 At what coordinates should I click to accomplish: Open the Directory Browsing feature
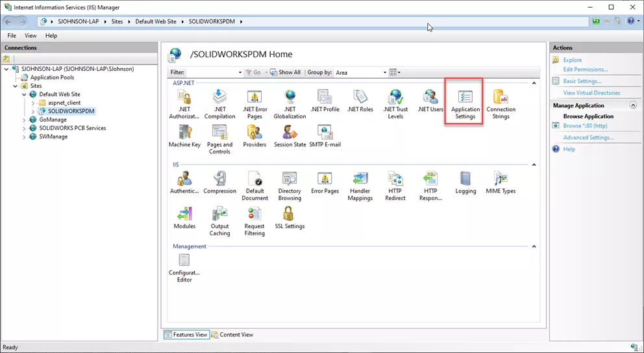[x=290, y=186]
